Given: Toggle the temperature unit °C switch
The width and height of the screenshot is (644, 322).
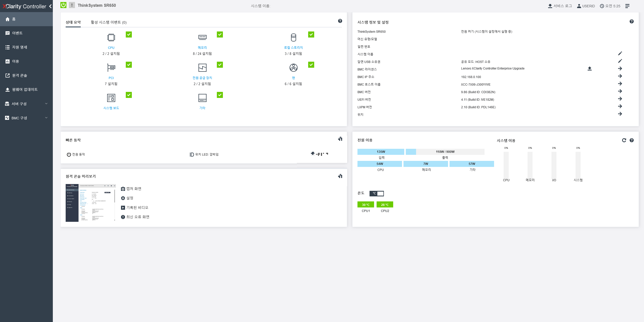Looking at the screenshot, I should pyautogui.click(x=377, y=193).
